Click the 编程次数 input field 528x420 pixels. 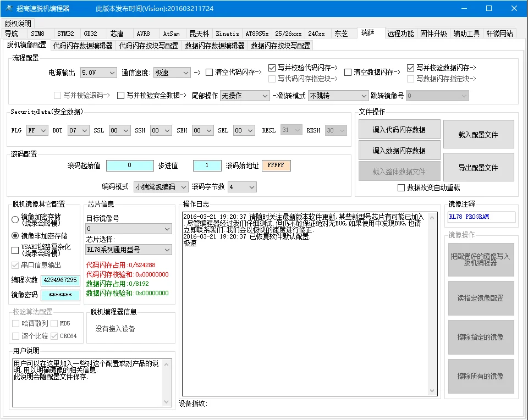coord(61,280)
